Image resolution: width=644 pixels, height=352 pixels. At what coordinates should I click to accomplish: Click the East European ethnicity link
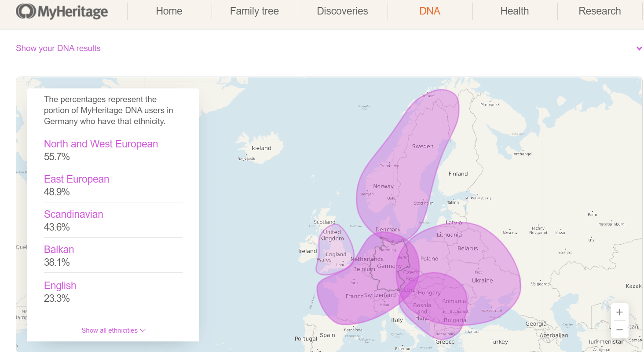pyautogui.click(x=77, y=179)
